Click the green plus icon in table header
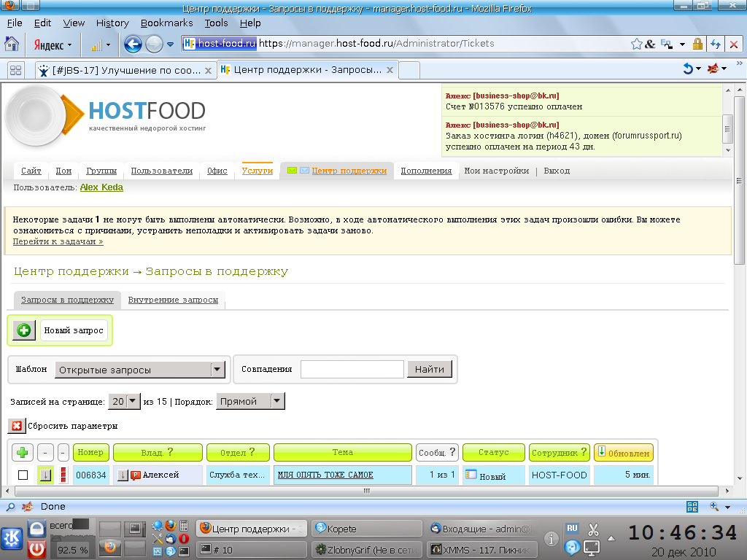 coord(22,452)
